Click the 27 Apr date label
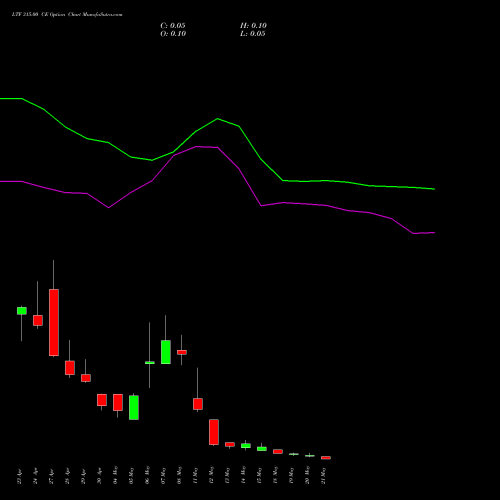 click(52, 476)
